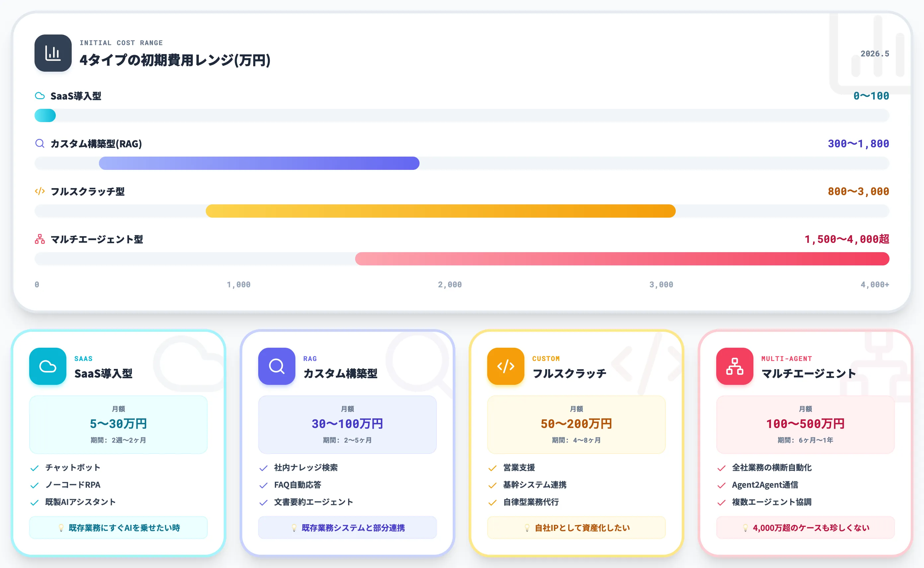Viewport: 924px width, 568px height.
Task: Click the 期間: 6ヶ月〜1年 text
Action: point(805,440)
